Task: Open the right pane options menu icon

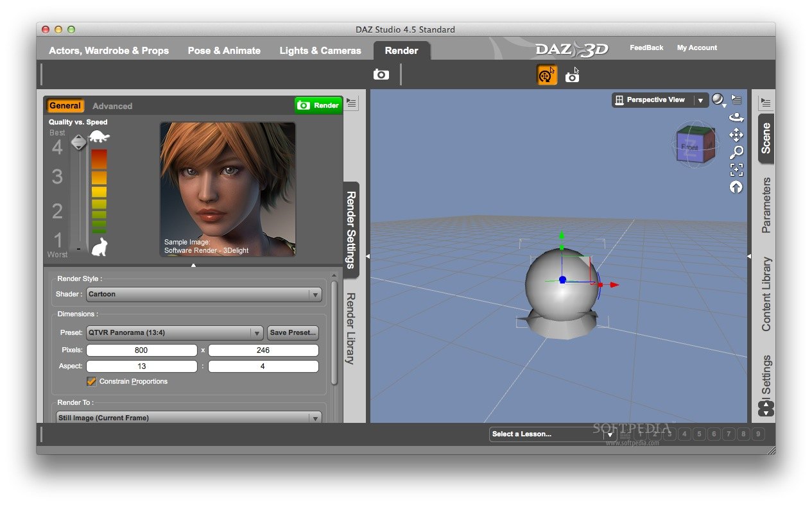Action: [x=765, y=103]
